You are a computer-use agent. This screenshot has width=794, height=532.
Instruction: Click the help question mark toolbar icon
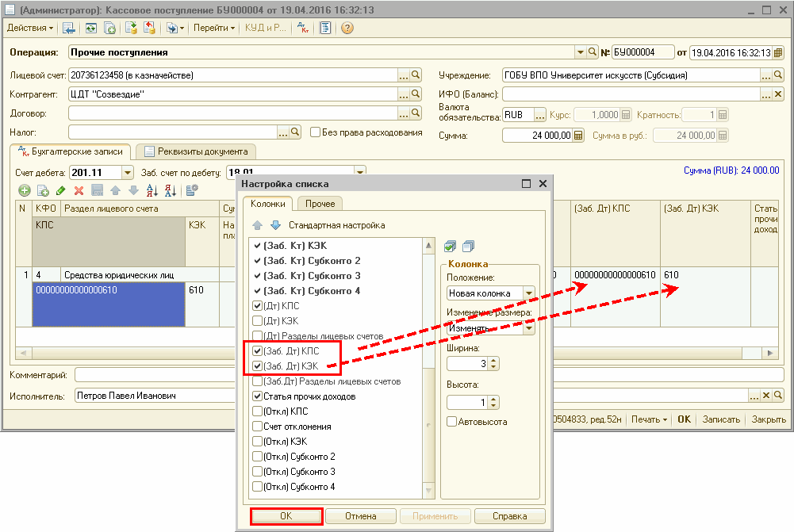[x=347, y=28]
